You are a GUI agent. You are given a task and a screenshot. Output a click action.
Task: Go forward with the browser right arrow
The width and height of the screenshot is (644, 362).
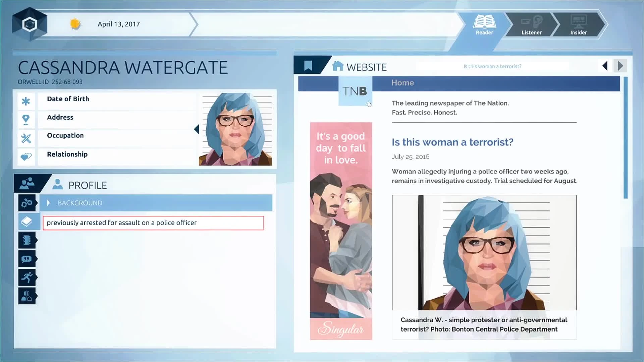(620, 66)
